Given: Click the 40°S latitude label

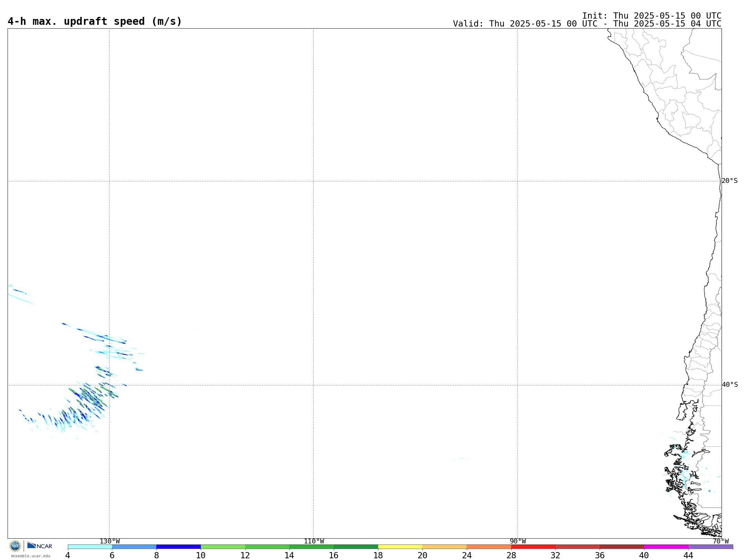Looking at the screenshot, I should 730,385.
